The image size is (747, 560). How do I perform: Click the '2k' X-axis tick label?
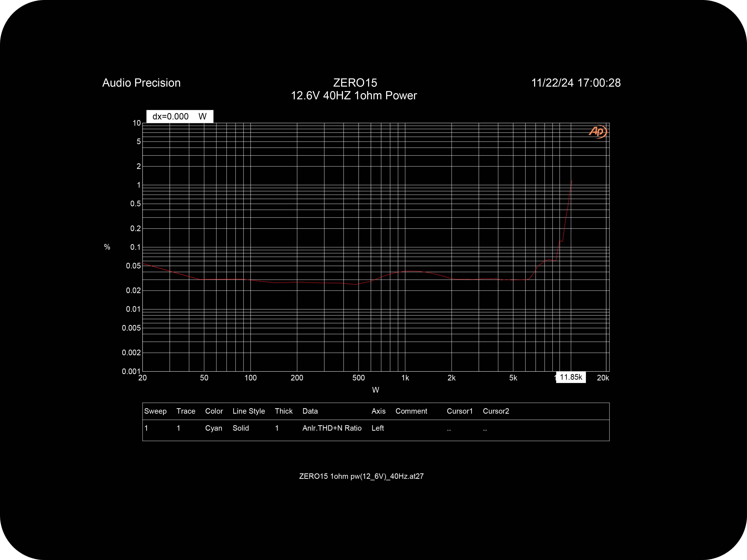[x=452, y=378]
